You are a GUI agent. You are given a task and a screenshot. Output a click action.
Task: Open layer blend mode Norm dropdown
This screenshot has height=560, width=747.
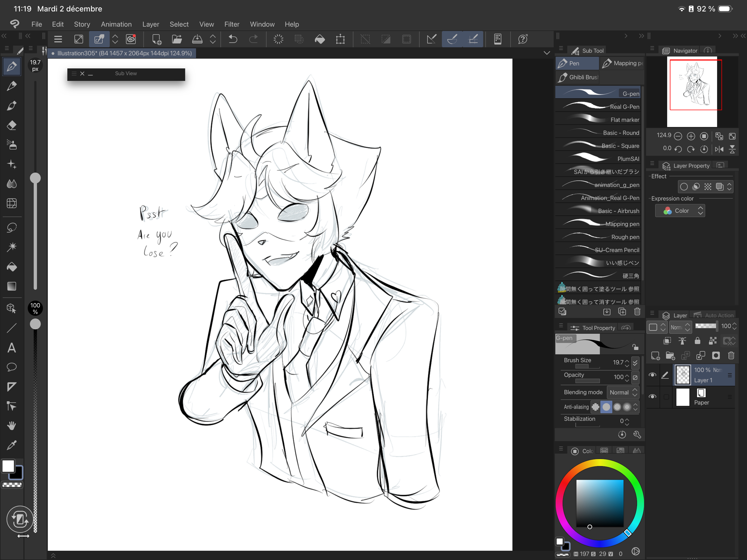pos(680,327)
